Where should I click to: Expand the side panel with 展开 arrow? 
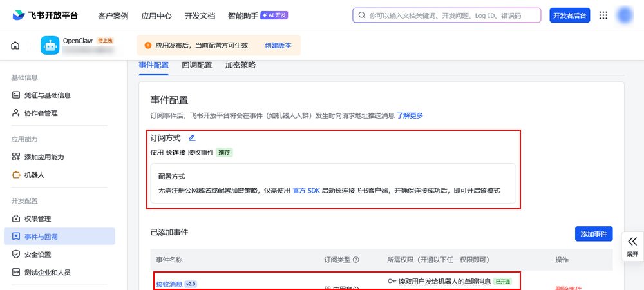pos(632,246)
